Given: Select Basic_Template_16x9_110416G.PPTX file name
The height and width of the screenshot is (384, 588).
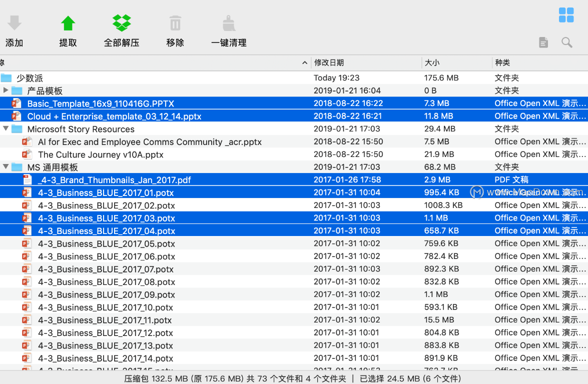Looking at the screenshot, I should 101,104.
